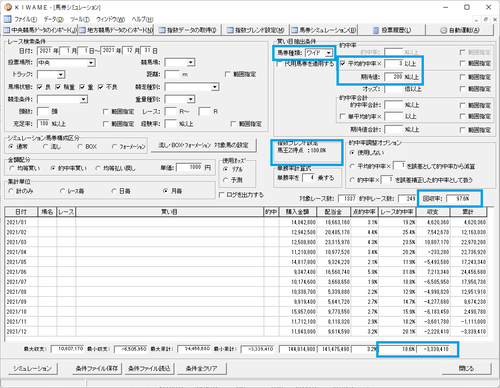Enable the 代用馬券を適用する checkbox

pyautogui.click(x=279, y=64)
